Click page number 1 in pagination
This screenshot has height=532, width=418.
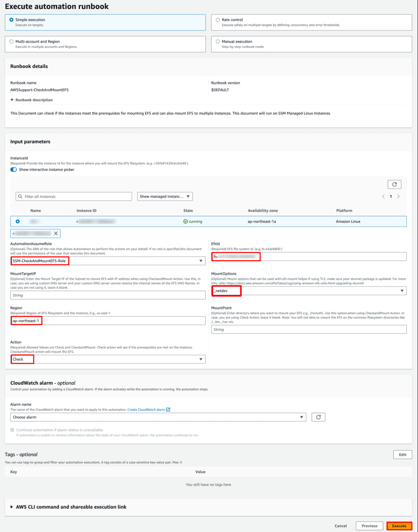tap(391, 197)
